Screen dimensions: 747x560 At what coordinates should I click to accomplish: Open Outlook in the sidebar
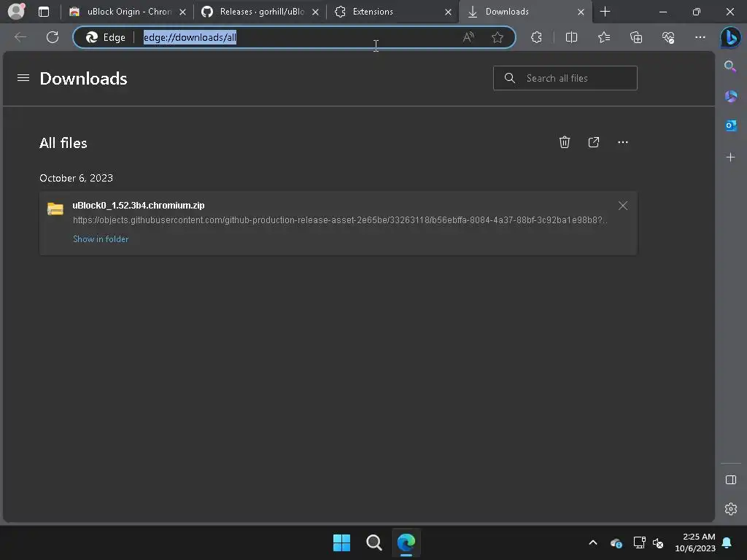point(730,125)
